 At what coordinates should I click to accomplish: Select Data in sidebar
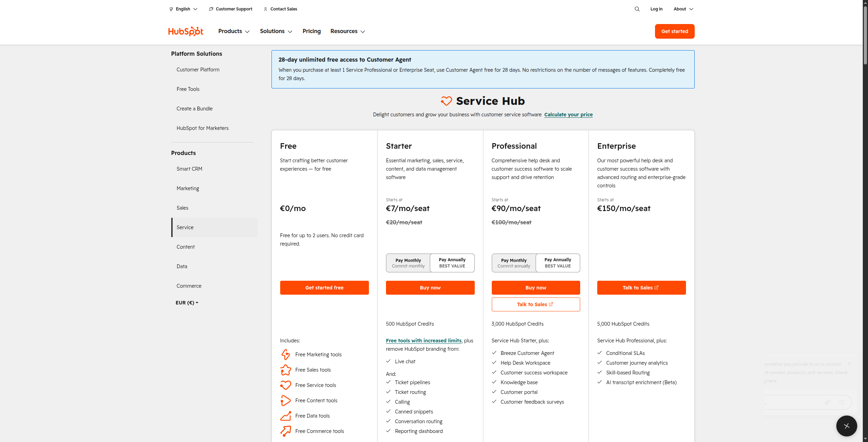pyautogui.click(x=182, y=266)
